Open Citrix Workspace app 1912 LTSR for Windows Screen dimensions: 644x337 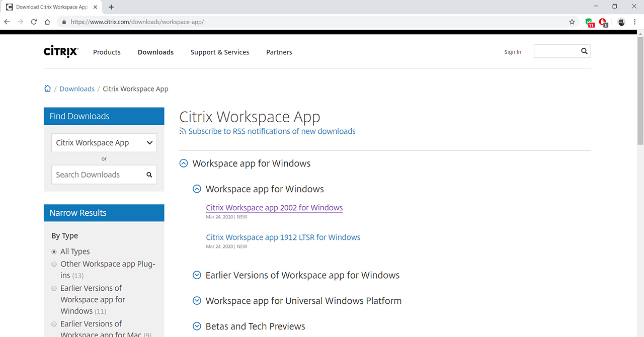point(283,237)
